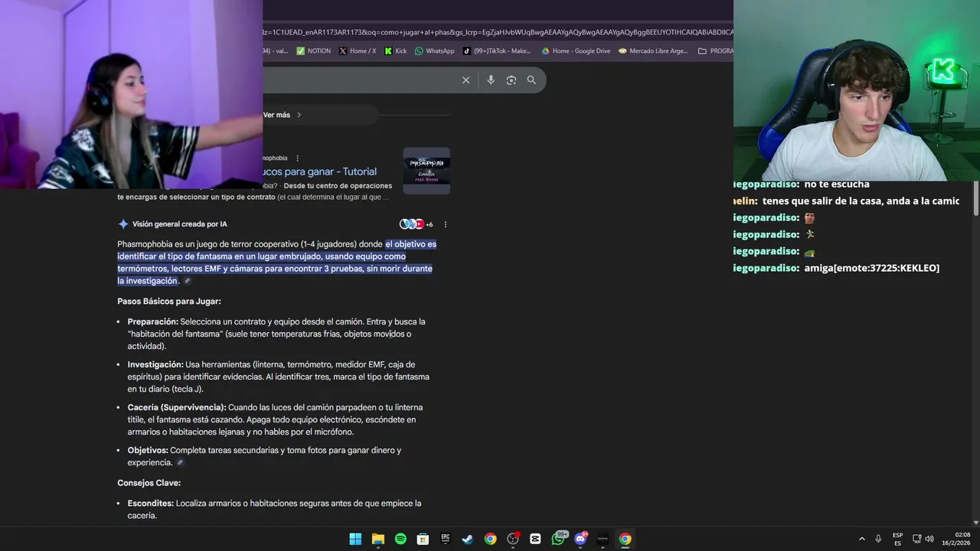The width and height of the screenshot is (980, 551).
Task: Open Discord from the taskbar
Action: click(x=581, y=539)
